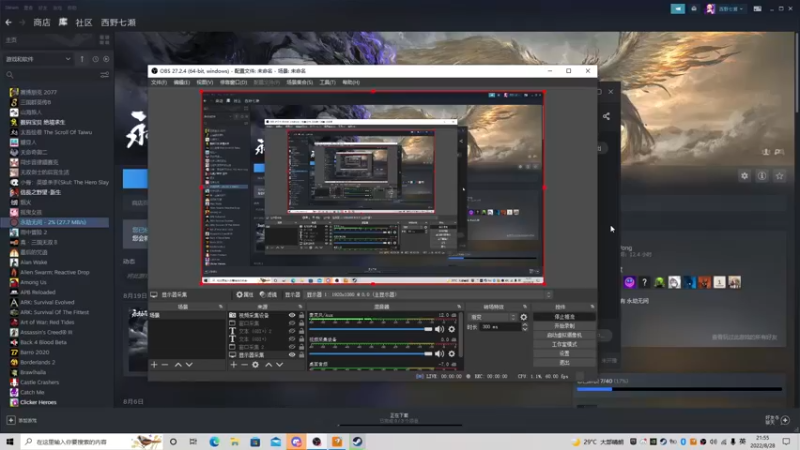Enable 工作室模式 in OBS controls
Viewport: 800px width, 450px height.
point(564,344)
